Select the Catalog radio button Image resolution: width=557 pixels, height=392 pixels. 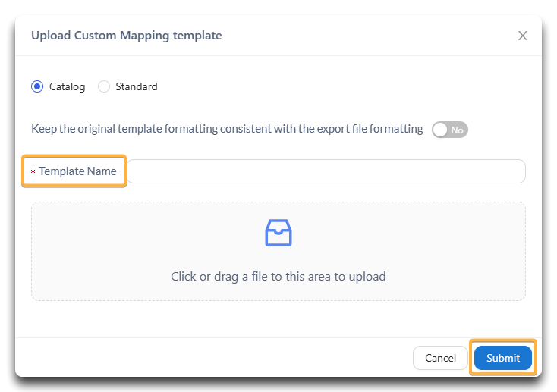[37, 86]
